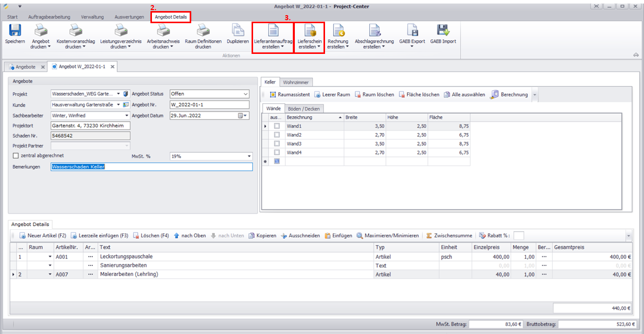Open the MwSt. % dropdown
The height and width of the screenshot is (334, 644).
(249, 156)
